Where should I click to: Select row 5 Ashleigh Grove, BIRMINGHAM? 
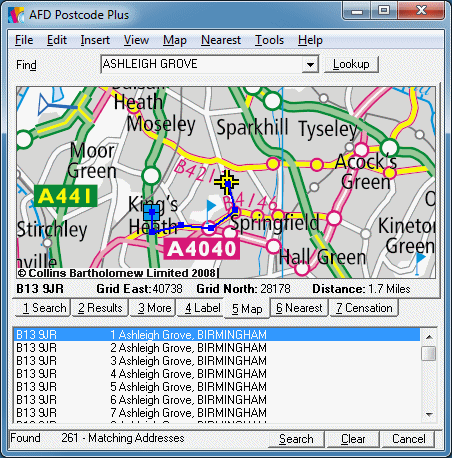(217, 387)
